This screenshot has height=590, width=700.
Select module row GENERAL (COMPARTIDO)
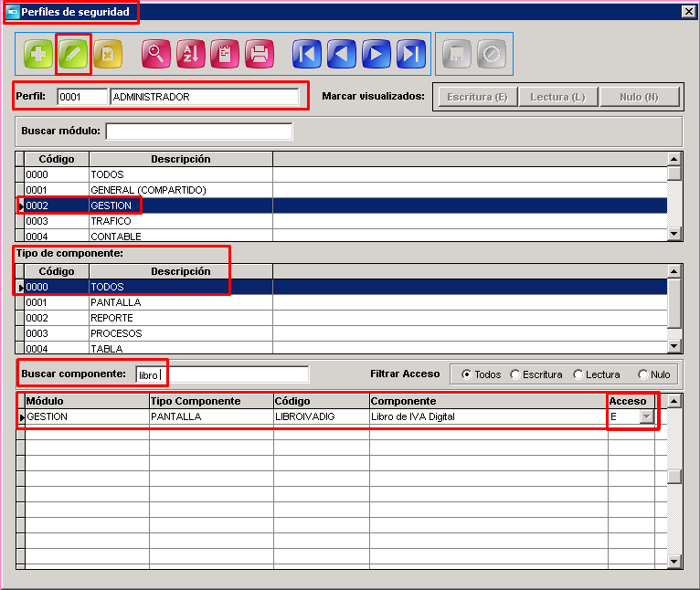pos(341,190)
